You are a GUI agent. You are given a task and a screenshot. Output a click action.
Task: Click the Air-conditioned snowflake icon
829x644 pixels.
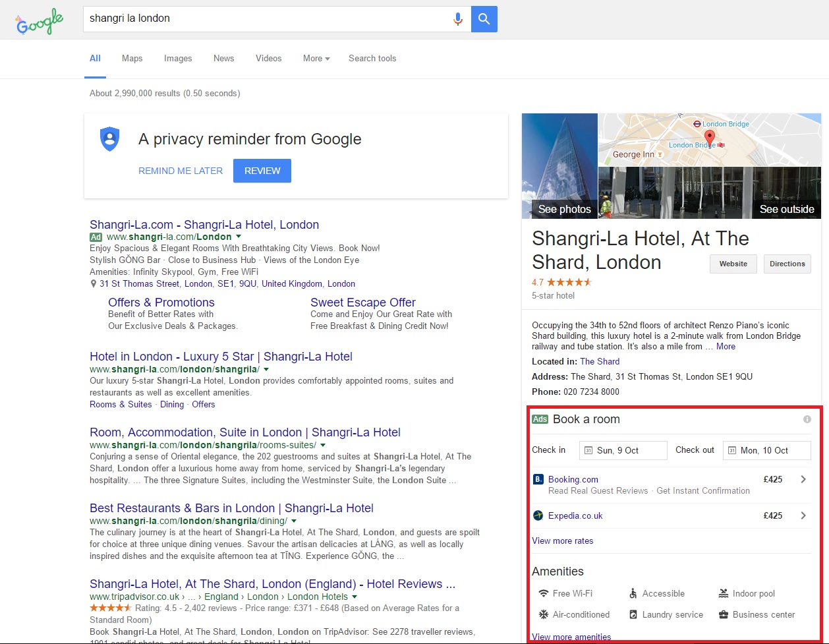tap(544, 614)
